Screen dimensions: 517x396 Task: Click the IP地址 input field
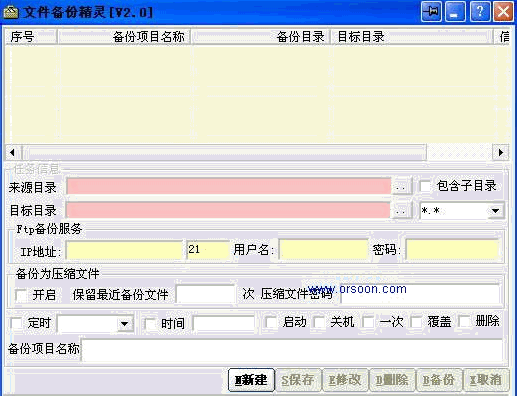(x=124, y=250)
